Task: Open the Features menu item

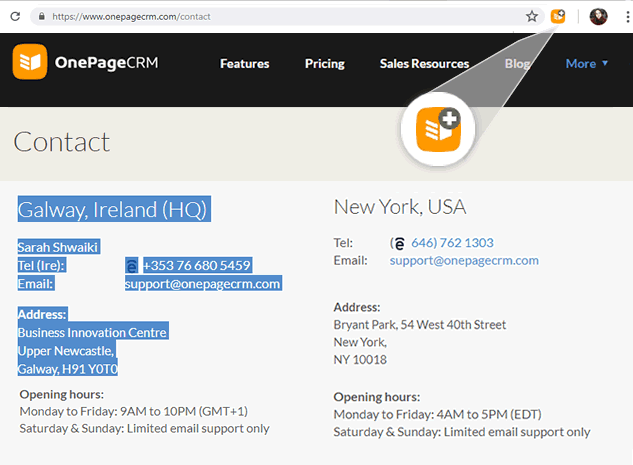Action: tap(245, 64)
